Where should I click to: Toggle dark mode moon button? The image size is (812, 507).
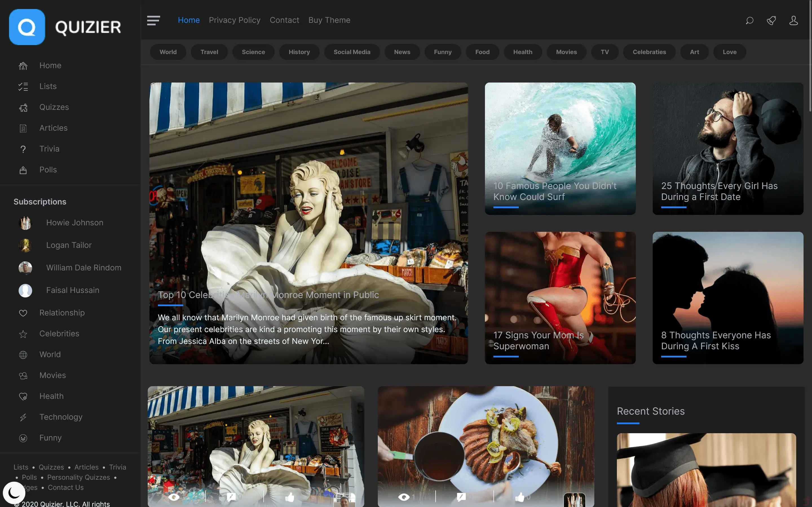point(14,493)
